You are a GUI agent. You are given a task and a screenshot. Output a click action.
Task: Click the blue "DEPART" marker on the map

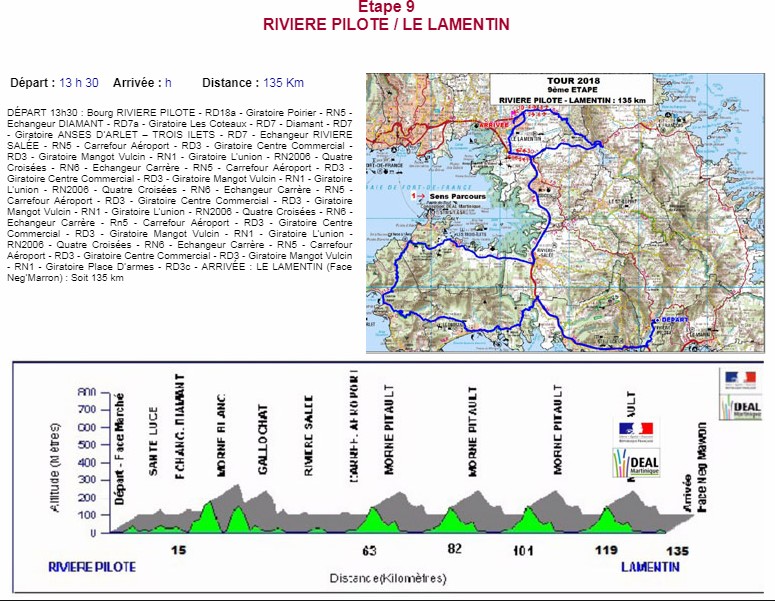(674, 320)
